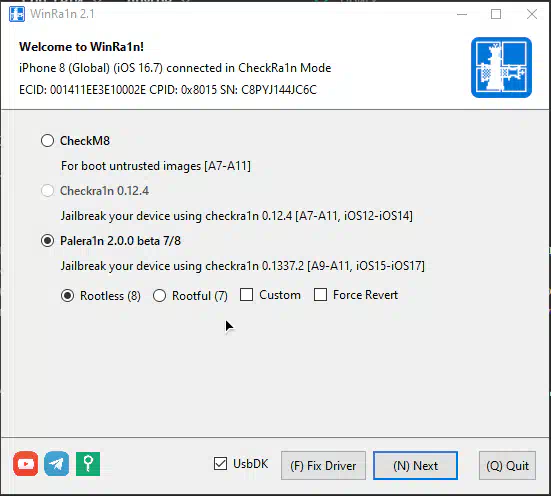Choose the Rootless (8) mode
This screenshot has width=551, height=496.
pyautogui.click(x=67, y=296)
